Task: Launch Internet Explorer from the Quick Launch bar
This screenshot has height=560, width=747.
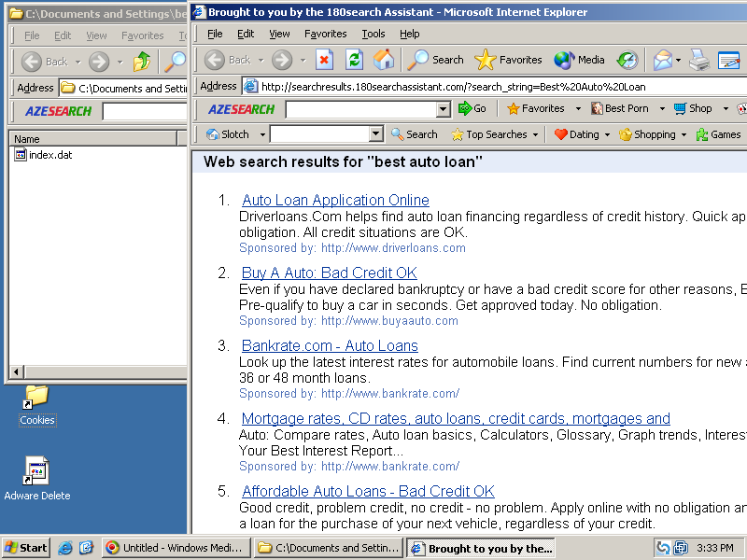Action: point(64,548)
